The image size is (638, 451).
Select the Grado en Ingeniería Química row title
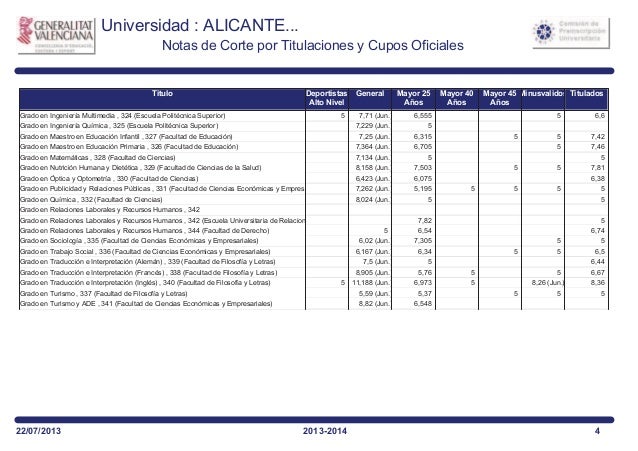119,126
